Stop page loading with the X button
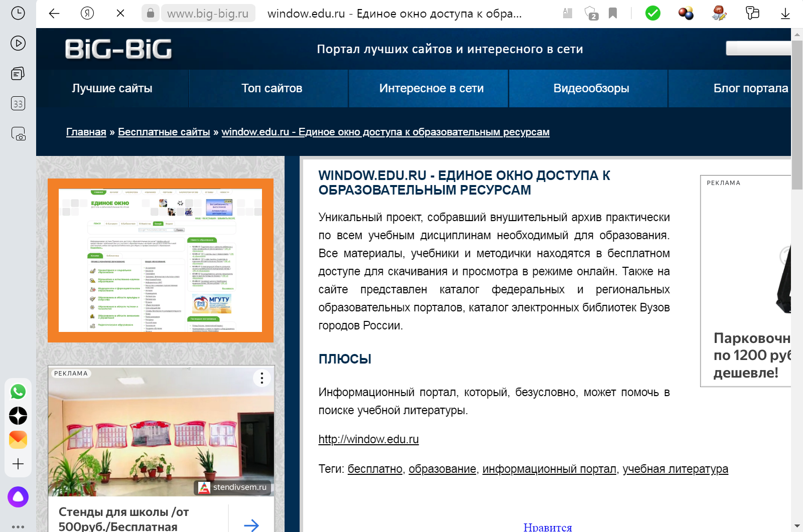Viewport: 803px width, 532px height. point(120,14)
